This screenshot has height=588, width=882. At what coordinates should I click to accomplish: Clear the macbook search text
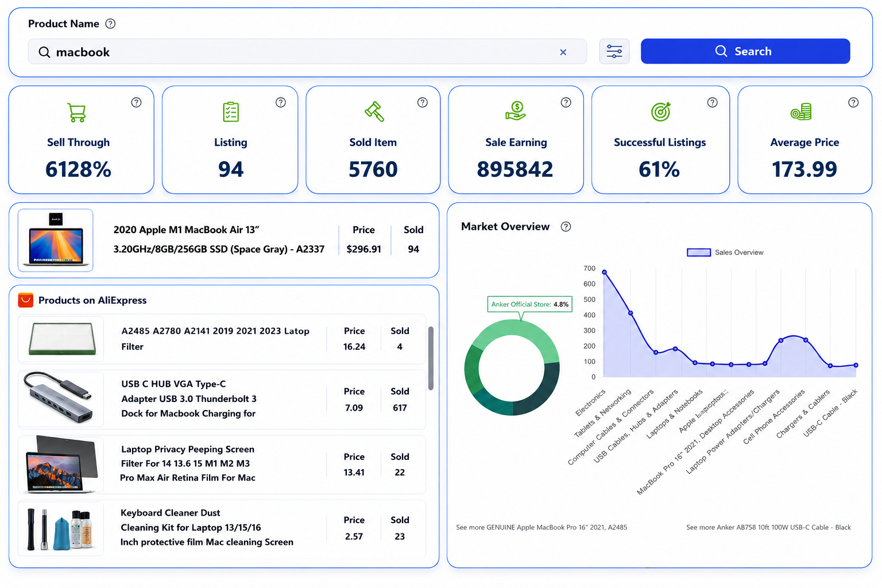coord(563,52)
